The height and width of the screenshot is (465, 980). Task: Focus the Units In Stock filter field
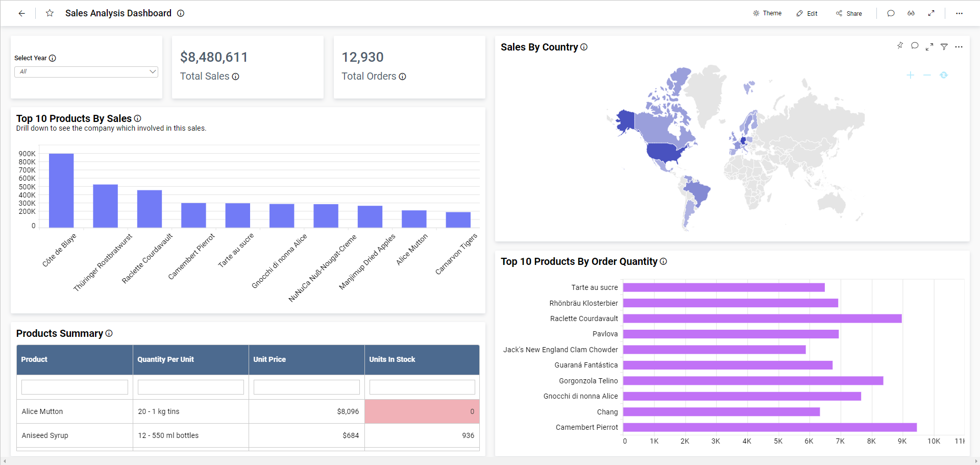click(422, 387)
